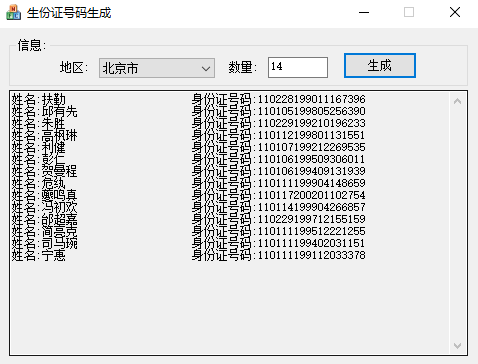Click ID number 110111199512221255
Image resolution: width=478 pixels, height=364 pixels.
tap(311, 231)
